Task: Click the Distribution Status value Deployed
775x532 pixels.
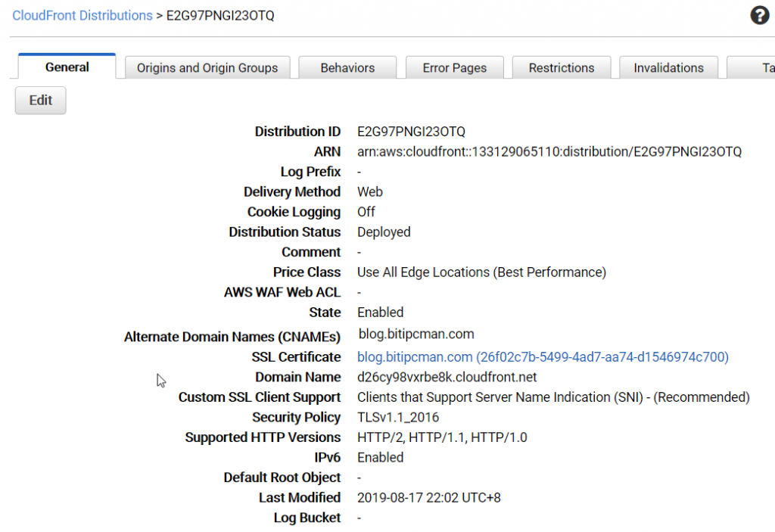Action: 384,232
